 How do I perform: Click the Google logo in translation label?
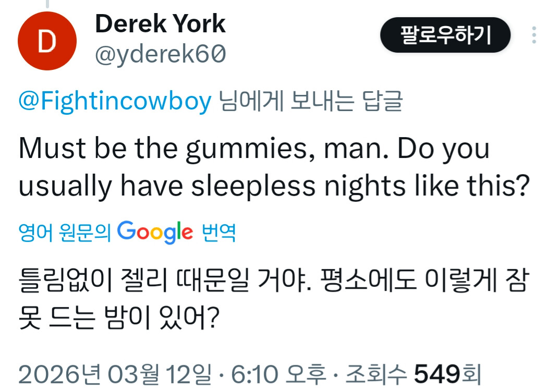click(x=155, y=232)
